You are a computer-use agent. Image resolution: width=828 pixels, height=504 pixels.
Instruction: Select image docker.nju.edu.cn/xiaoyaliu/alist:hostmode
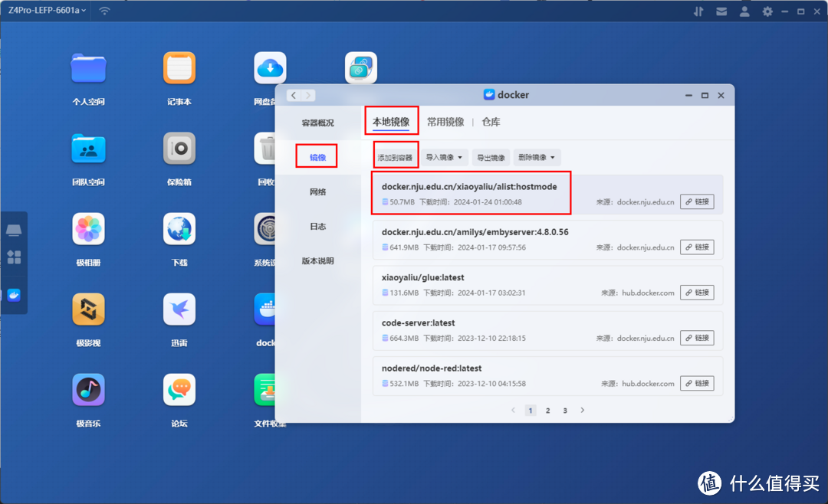coord(547,195)
